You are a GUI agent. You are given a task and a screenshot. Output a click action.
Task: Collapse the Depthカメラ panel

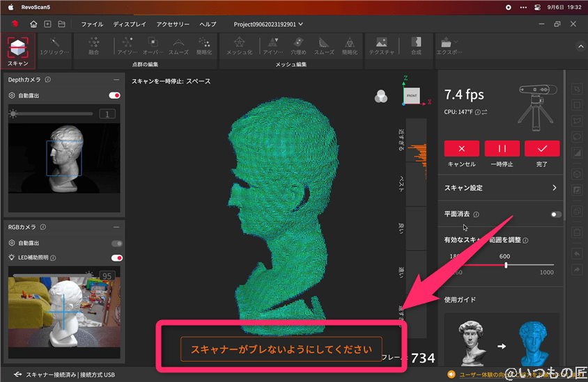tap(115, 79)
